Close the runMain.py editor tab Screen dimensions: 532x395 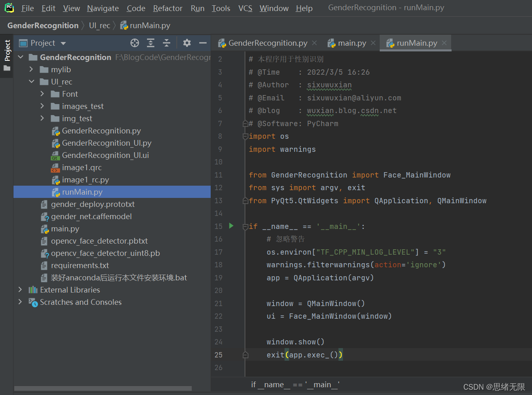444,43
